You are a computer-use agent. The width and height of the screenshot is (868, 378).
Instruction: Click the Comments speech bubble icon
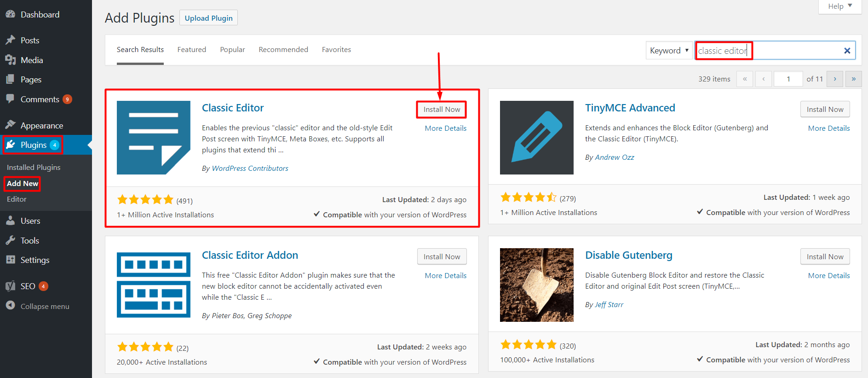[x=10, y=99]
